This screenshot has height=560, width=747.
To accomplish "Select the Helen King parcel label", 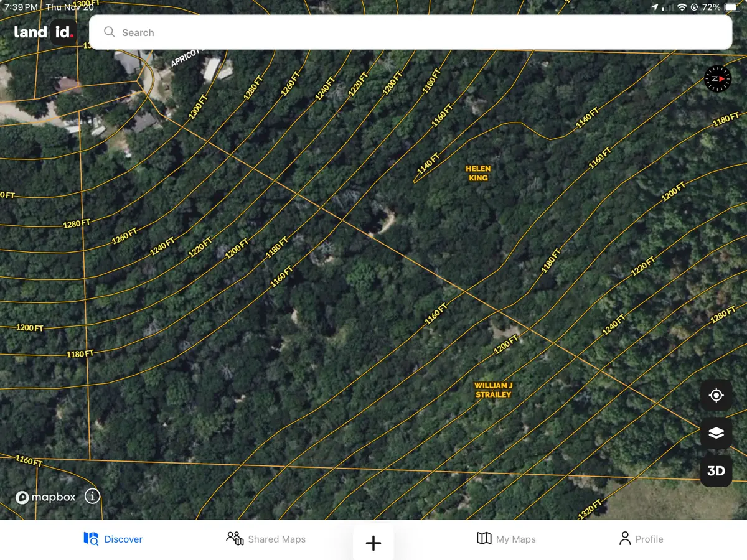I will coord(478,173).
